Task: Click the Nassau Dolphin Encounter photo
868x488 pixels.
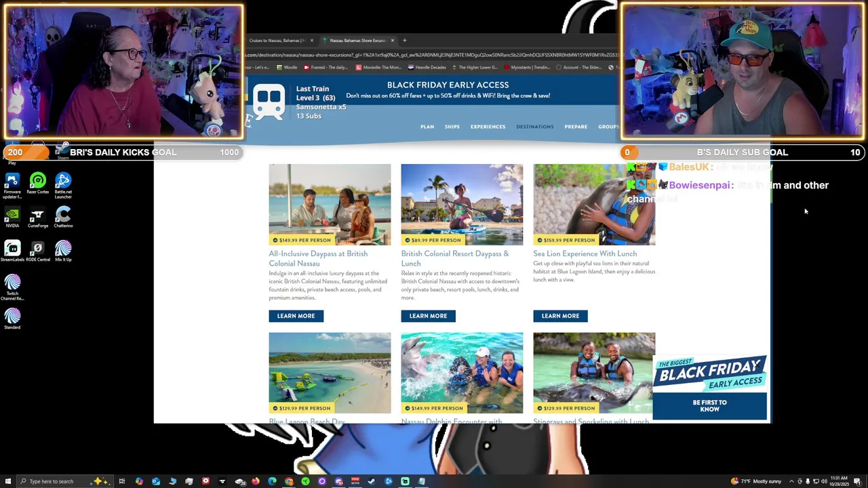Action: point(462,373)
